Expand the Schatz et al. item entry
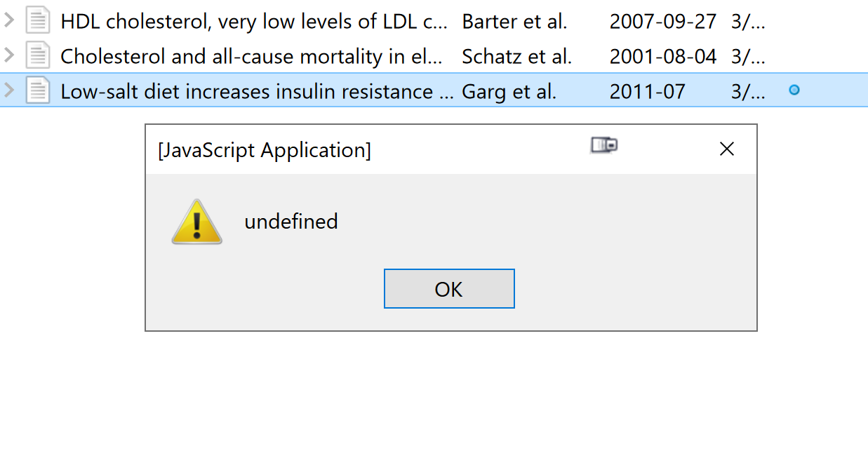Image resolution: width=868 pixels, height=458 pixels. (x=11, y=55)
